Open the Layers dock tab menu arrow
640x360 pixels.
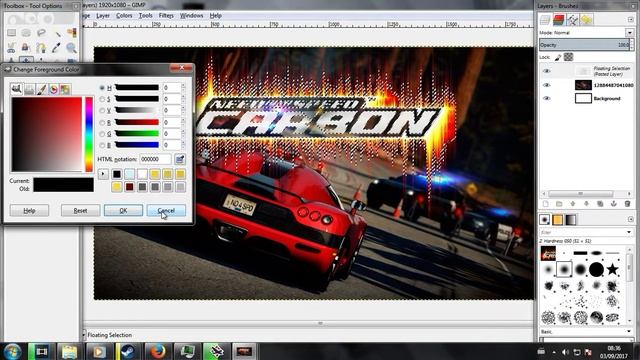coord(631,19)
